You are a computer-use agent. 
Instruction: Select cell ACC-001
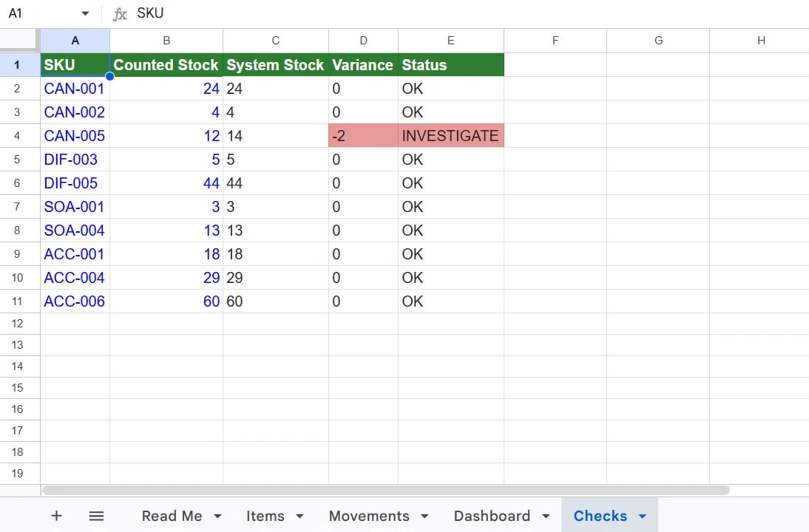pyautogui.click(x=75, y=254)
